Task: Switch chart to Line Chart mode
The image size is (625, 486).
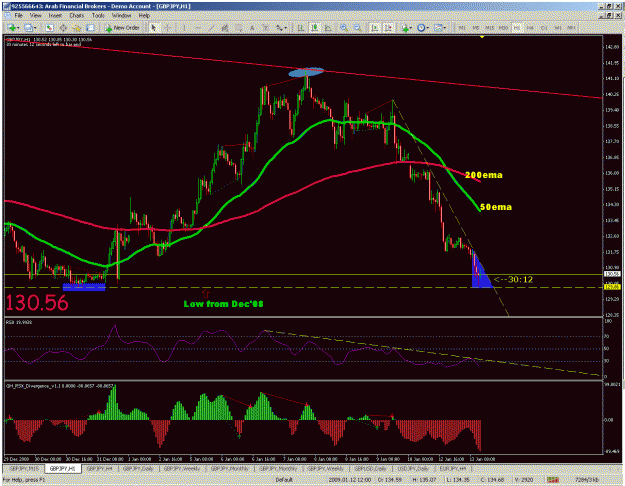Action: 328,28
